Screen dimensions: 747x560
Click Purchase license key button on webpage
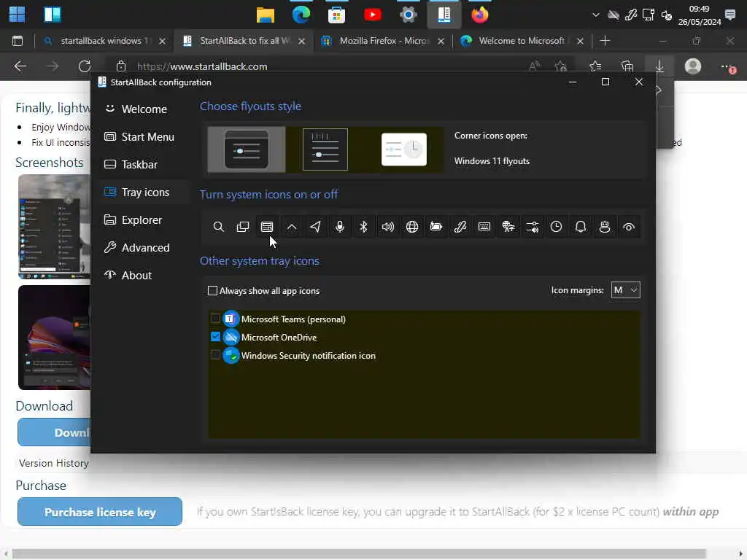(99, 511)
